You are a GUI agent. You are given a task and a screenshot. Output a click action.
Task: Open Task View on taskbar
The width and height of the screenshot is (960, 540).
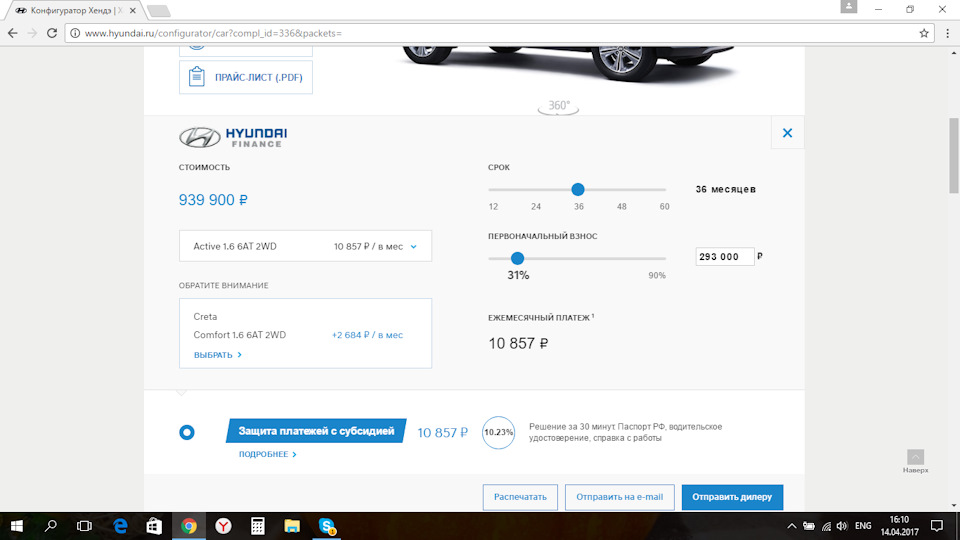pos(84,526)
